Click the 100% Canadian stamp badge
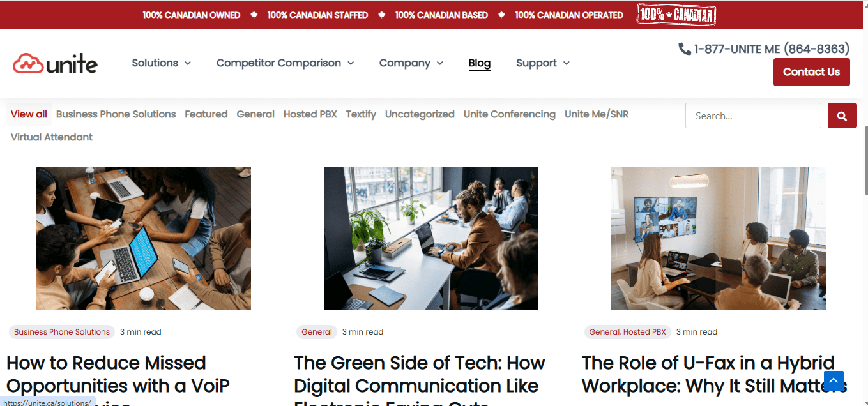Screen dimensions: 868x406 676,15
